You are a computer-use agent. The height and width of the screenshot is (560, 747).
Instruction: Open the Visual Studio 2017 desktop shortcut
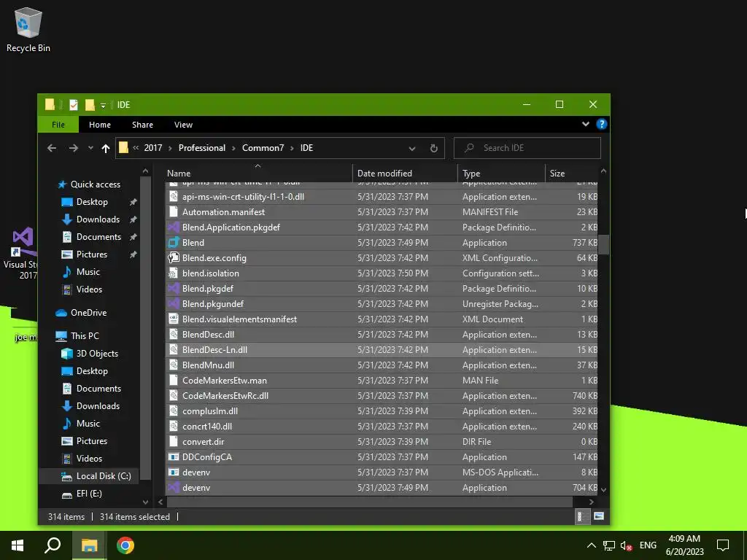point(20,253)
